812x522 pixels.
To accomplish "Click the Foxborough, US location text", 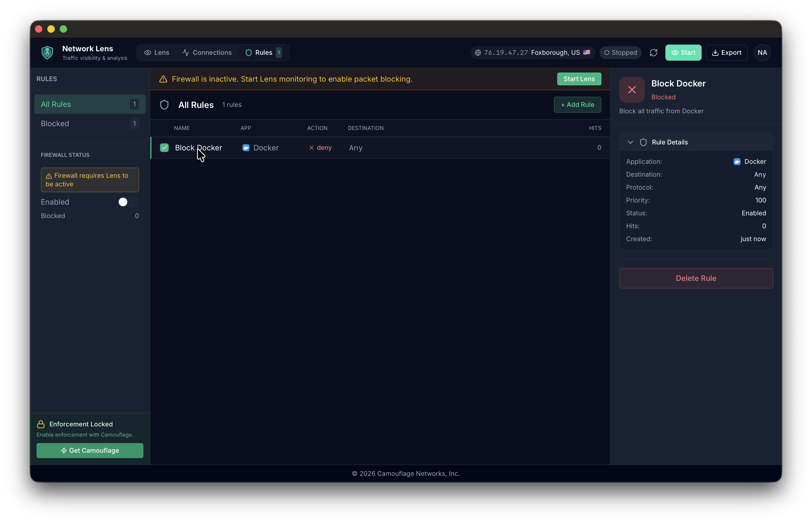I will click(x=555, y=53).
